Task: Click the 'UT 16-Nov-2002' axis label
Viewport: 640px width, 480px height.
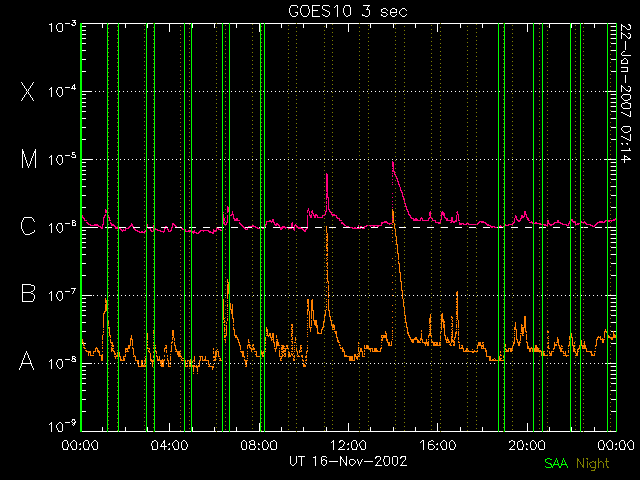Action: click(x=348, y=462)
